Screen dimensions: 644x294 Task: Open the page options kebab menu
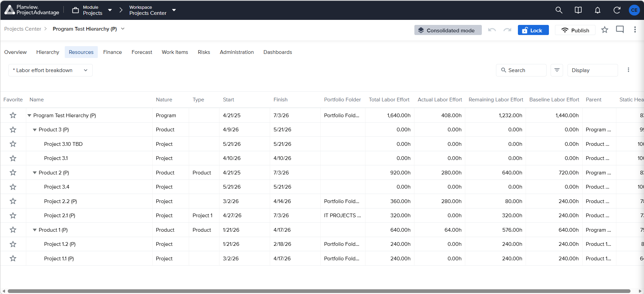[x=635, y=30]
